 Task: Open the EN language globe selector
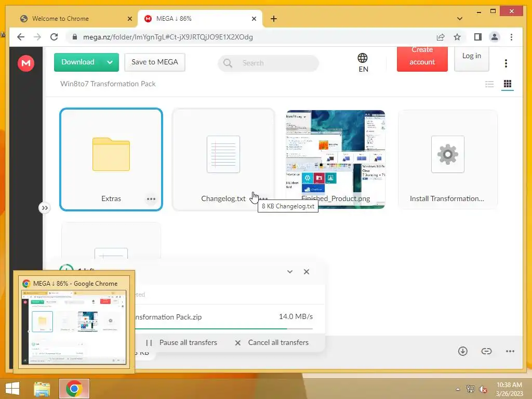click(363, 63)
